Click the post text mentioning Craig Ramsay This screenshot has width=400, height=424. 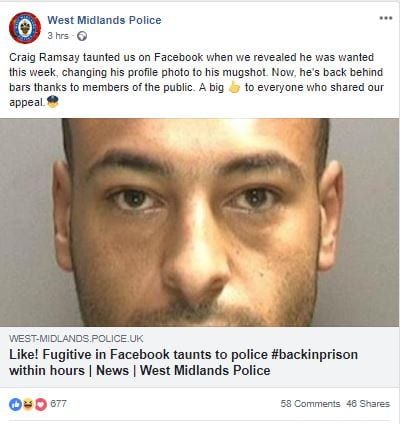pos(196,80)
